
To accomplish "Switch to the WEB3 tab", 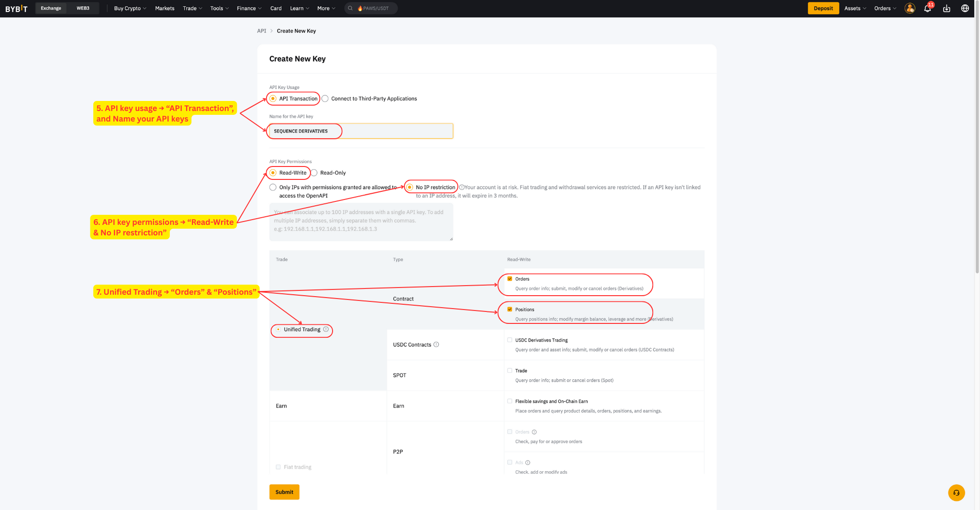I will pyautogui.click(x=83, y=8).
